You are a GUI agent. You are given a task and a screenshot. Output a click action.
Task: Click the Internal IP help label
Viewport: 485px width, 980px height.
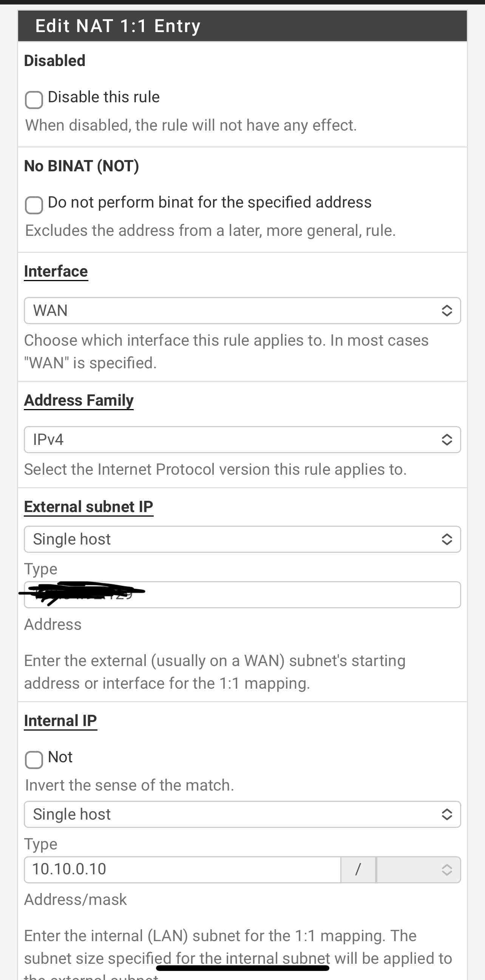(x=60, y=720)
